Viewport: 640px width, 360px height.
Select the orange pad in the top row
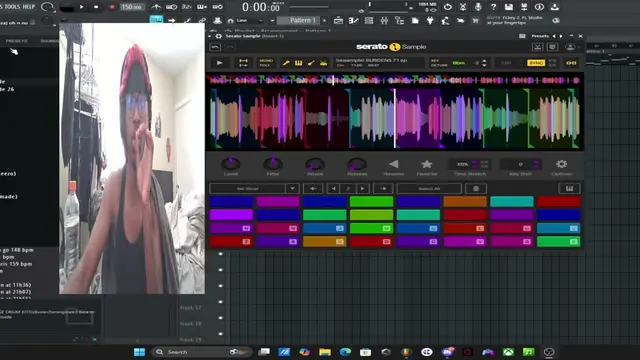465,201
